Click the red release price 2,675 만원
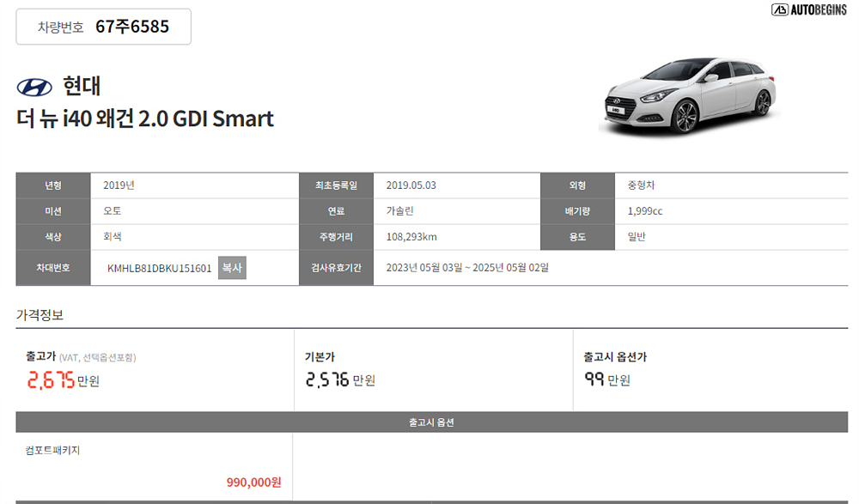This screenshot has width=859, height=504. [x=64, y=380]
